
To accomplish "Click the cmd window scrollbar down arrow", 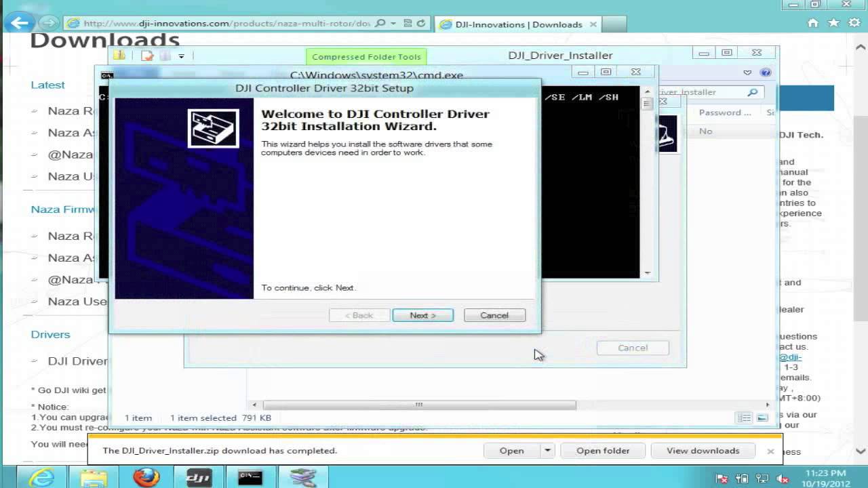I will click(x=647, y=273).
